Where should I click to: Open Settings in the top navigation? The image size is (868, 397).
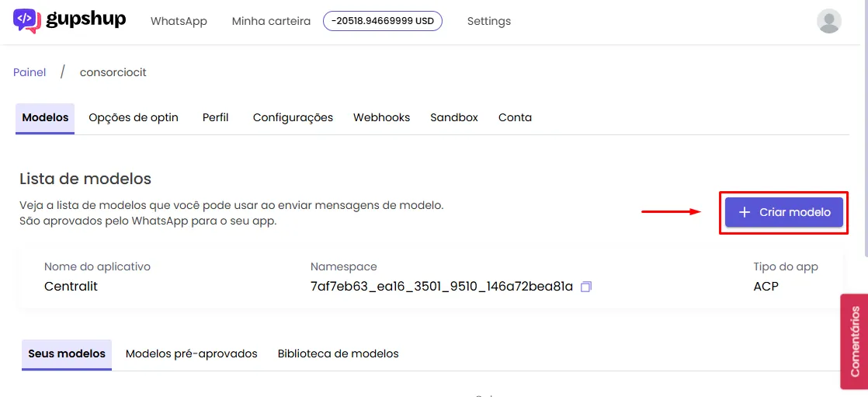pyautogui.click(x=489, y=22)
